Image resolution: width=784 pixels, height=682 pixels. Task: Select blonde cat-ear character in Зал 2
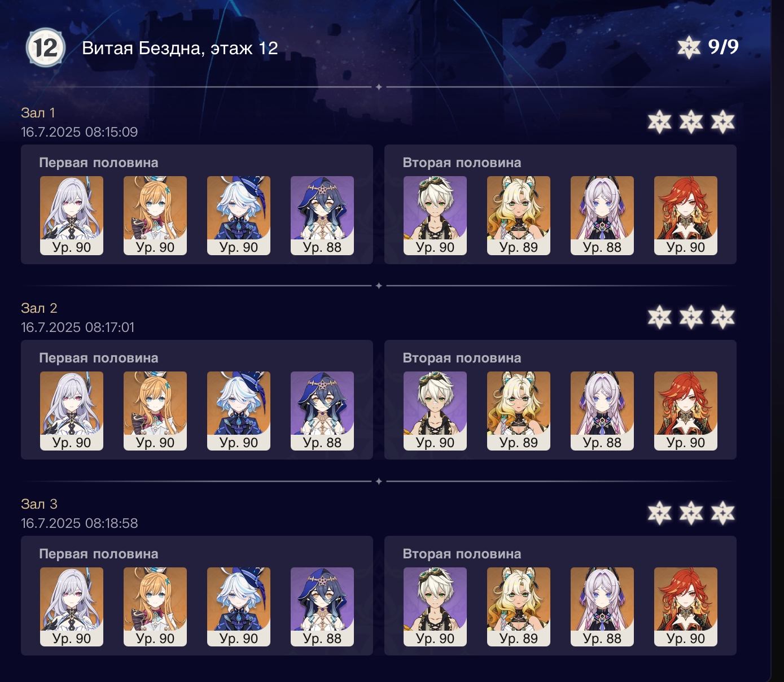coord(519,411)
